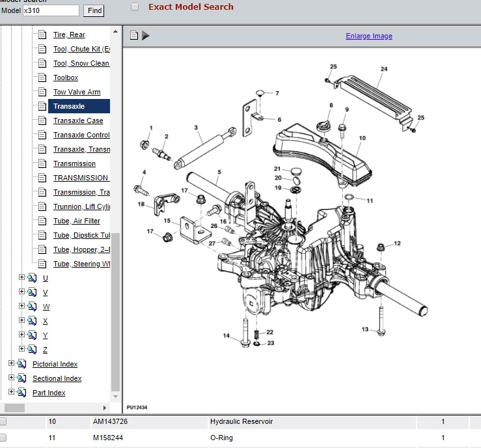Click part number AM143726
Viewport: 481px width, 448px height.
[111, 421]
